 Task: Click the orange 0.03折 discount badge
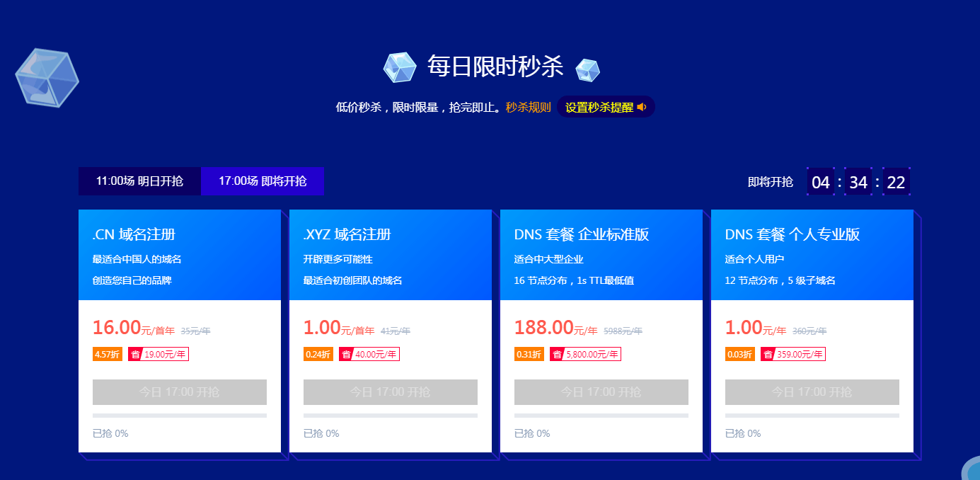click(x=739, y=355)
